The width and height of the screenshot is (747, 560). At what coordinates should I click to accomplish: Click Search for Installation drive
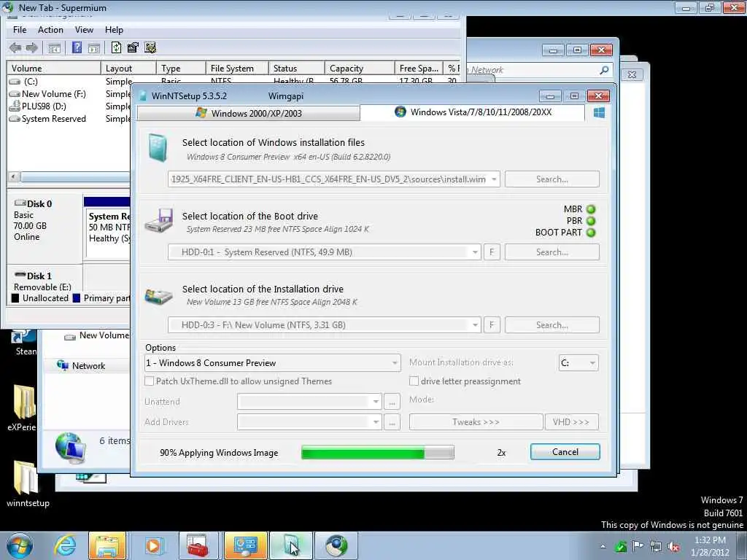(551, 325)
